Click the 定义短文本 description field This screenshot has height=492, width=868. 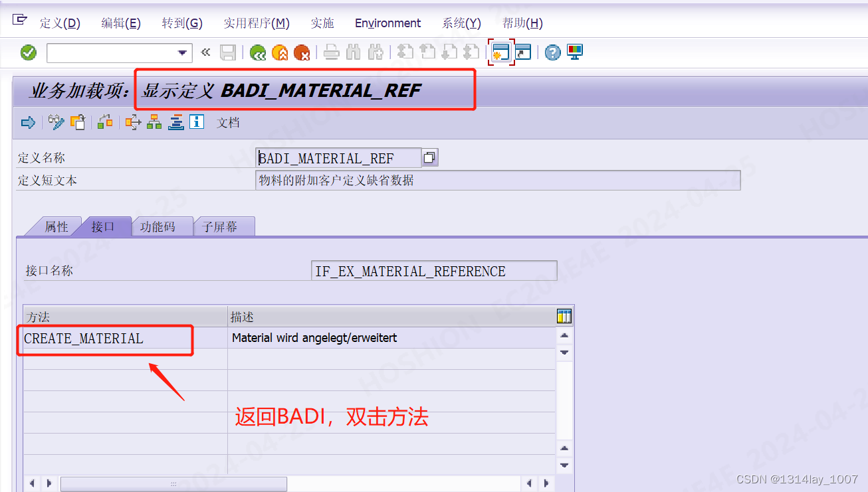point(498,181)
